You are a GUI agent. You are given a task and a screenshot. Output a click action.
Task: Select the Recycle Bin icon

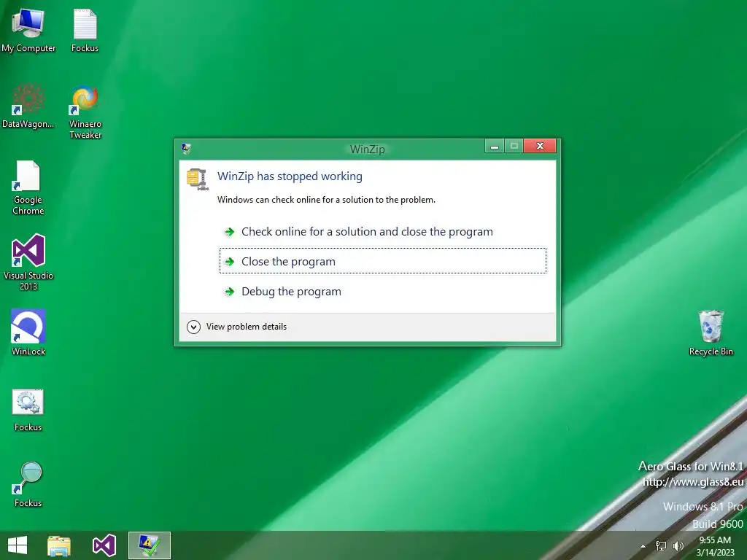pyautogui.click(x=711, y=332)
